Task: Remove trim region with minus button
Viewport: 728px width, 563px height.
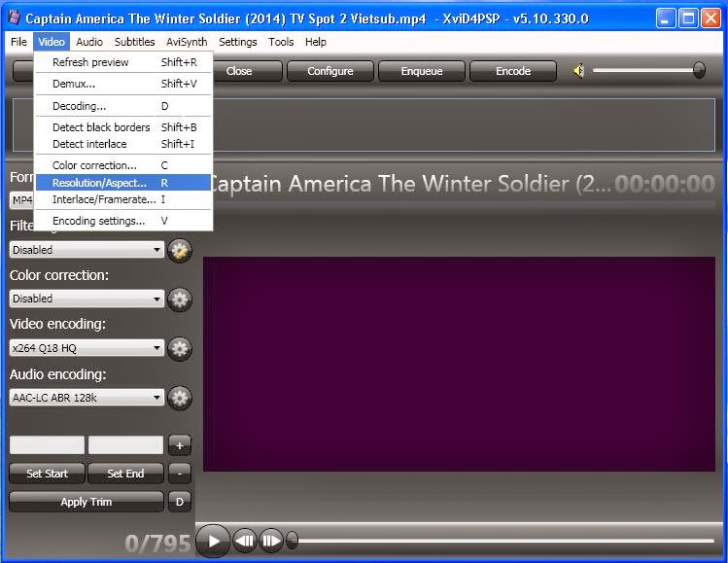Action: [x=180, y=474]
